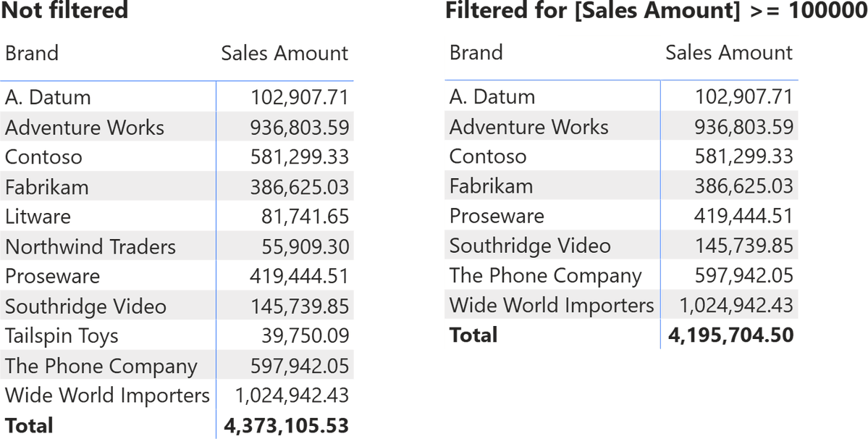The width and height of the screenshot is (868, 439).
Task: Click the Total label in Not filtered table
Action: [29, 425]
